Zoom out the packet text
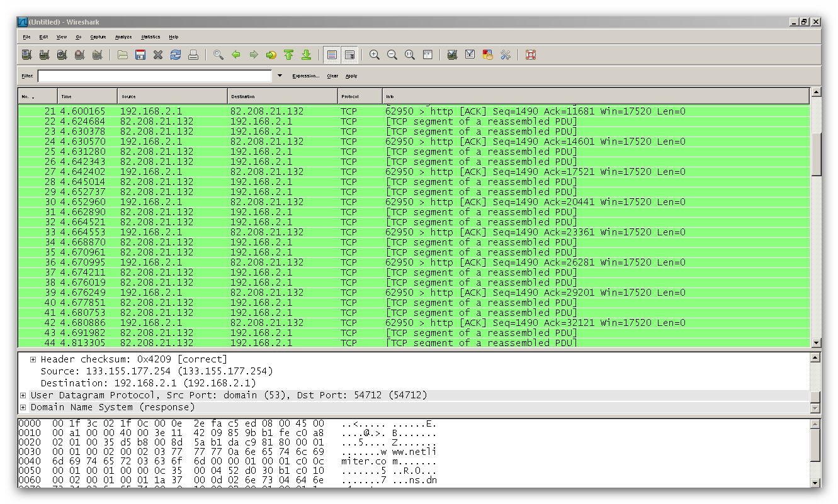838x504 pixels. click(392, 55)
